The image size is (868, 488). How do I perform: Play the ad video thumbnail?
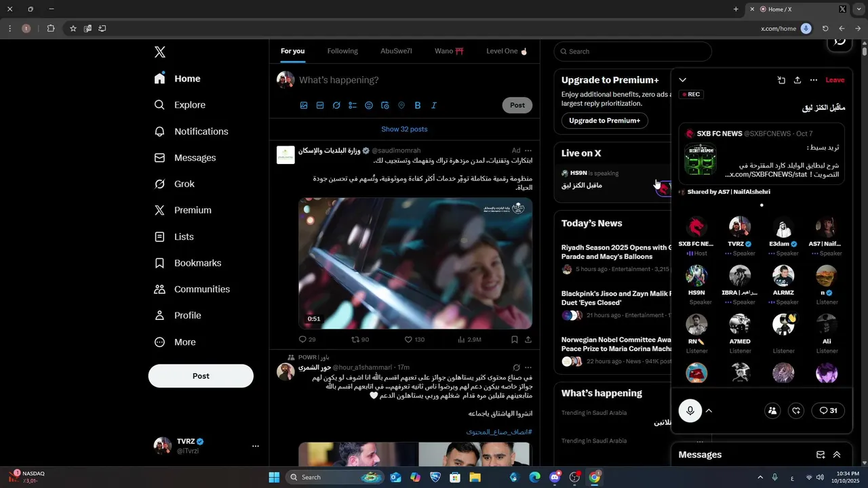coord(415,263)
